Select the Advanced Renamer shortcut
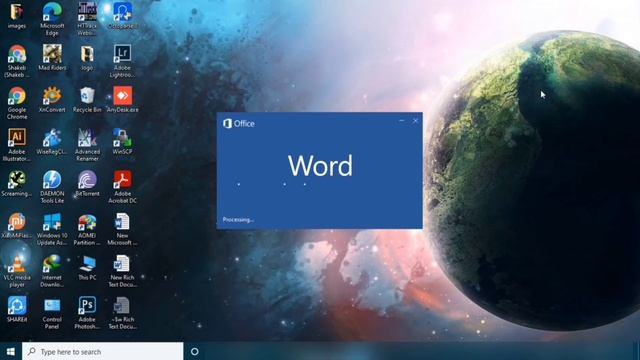 point(87,145)
